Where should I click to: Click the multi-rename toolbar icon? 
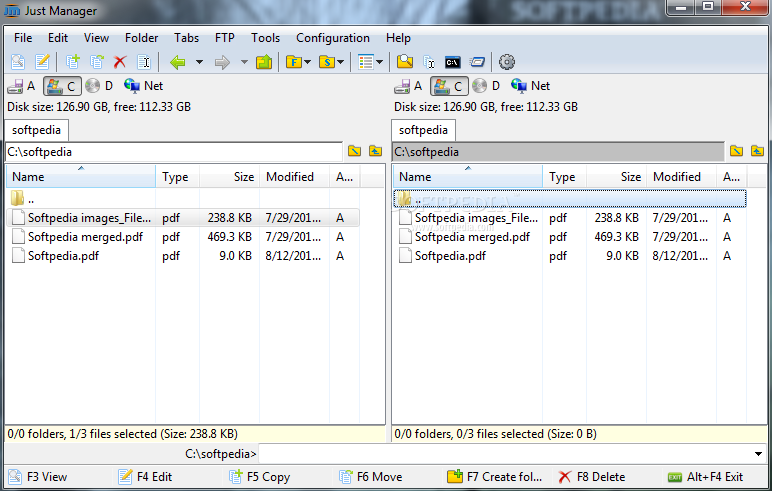(429, 62)
